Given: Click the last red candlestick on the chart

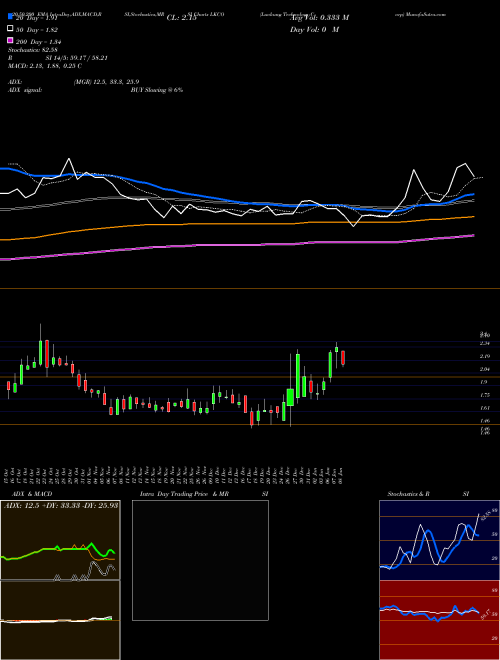Looking at the screenshot, I should 343,358.
